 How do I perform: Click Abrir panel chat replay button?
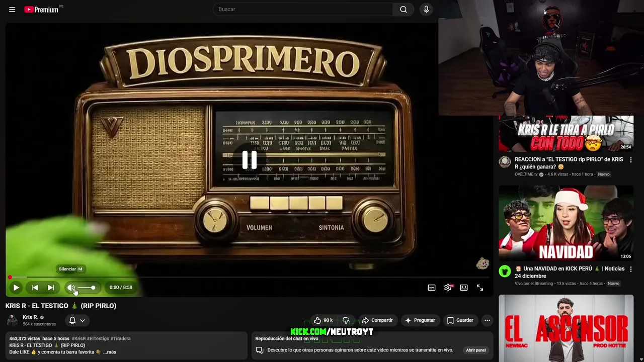point(476,350)
